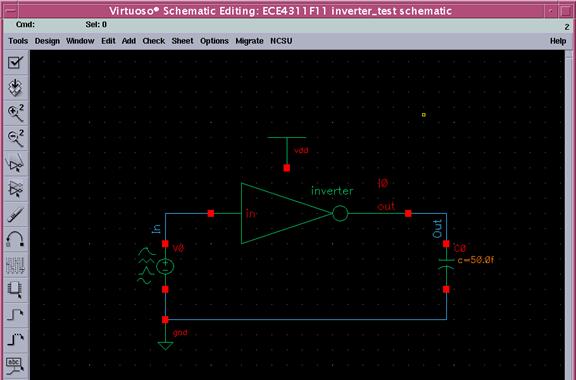Select the Wire Name label icon

[x=15, y=365]
